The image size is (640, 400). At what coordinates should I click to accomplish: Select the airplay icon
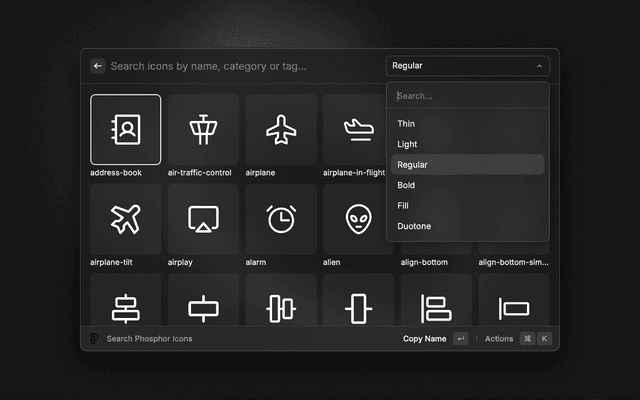203,218
